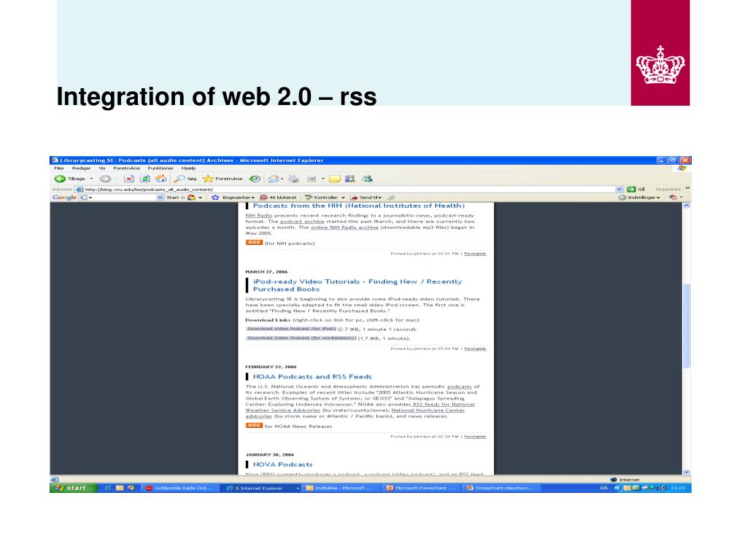Expand the address bar URL dropdown
This screenshot has height=560, width=747.
619,190
